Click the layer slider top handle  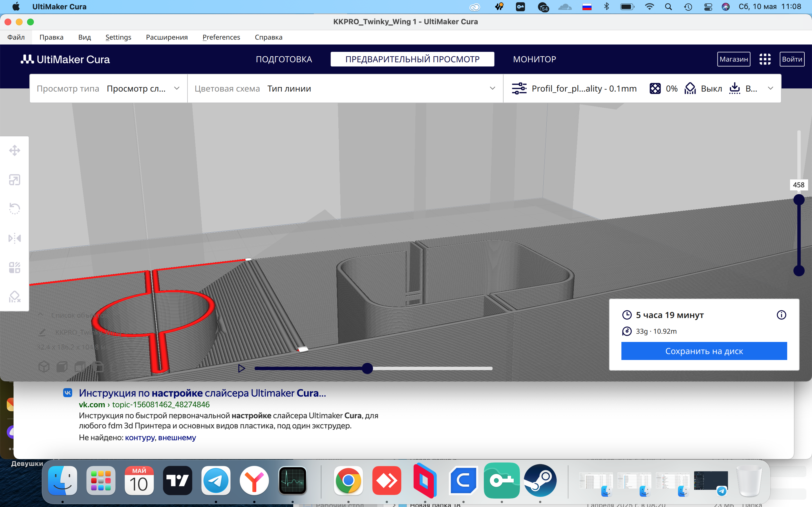click(x=799, y=200)
